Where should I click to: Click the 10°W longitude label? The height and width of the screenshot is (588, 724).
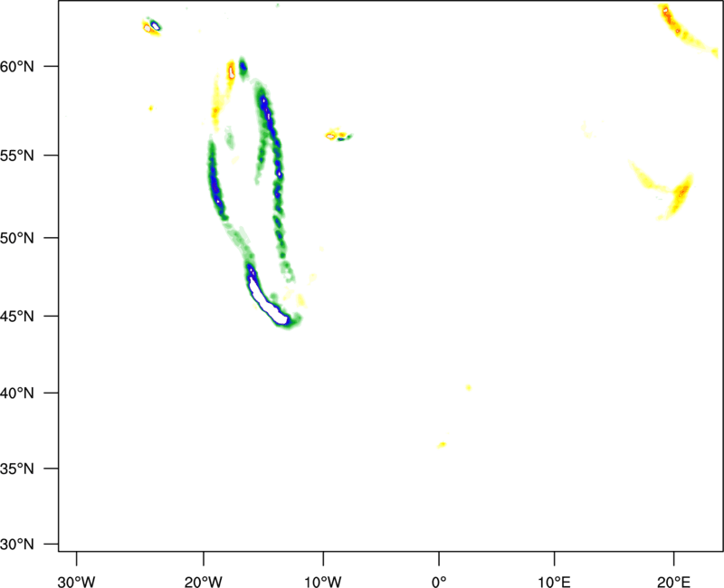[323, 582]
